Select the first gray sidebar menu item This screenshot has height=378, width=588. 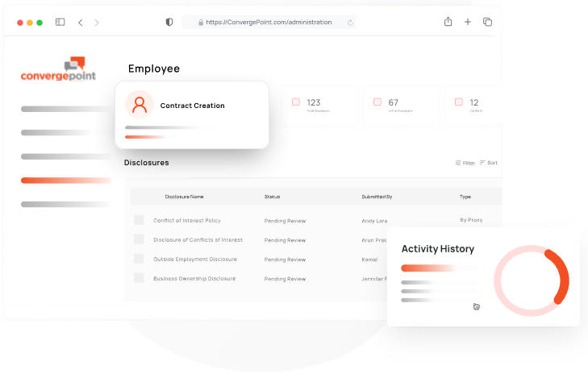pyautogui.click(x=66, y=109)
